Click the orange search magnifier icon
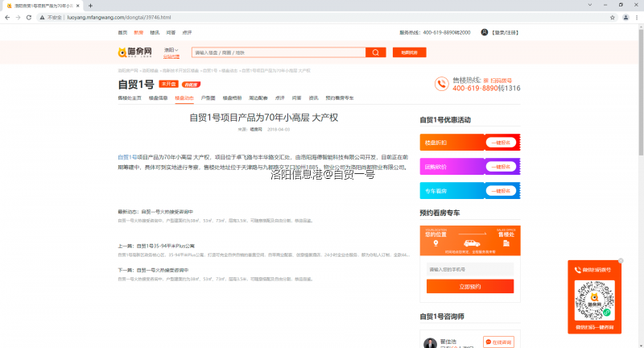Viewport: 644px width, 348px height. coord(375,52)
